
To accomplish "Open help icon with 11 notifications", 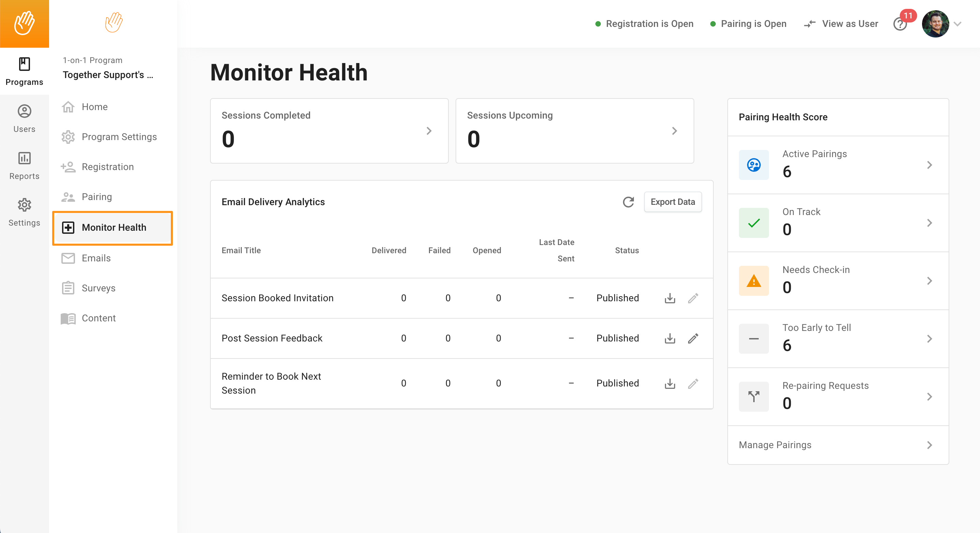I will point(900,24).
